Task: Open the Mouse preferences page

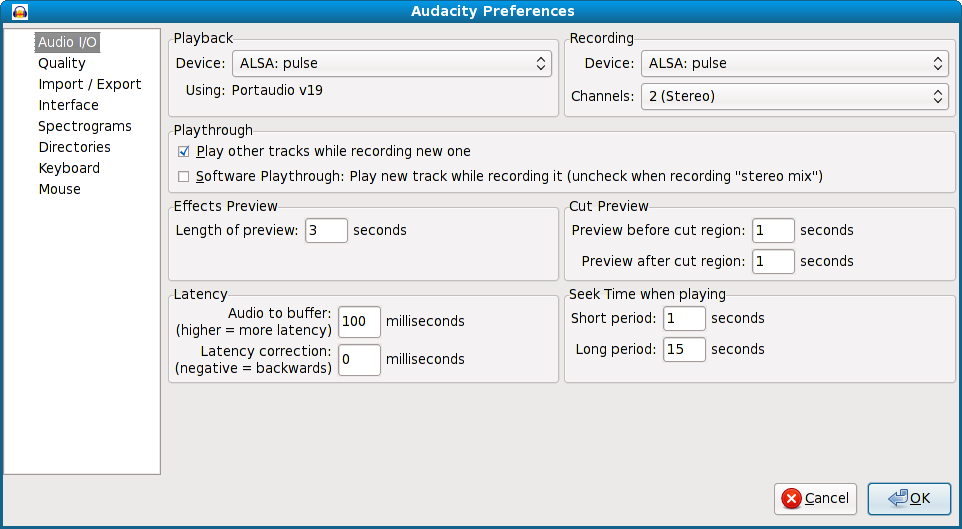Action: tap(60, 189)
